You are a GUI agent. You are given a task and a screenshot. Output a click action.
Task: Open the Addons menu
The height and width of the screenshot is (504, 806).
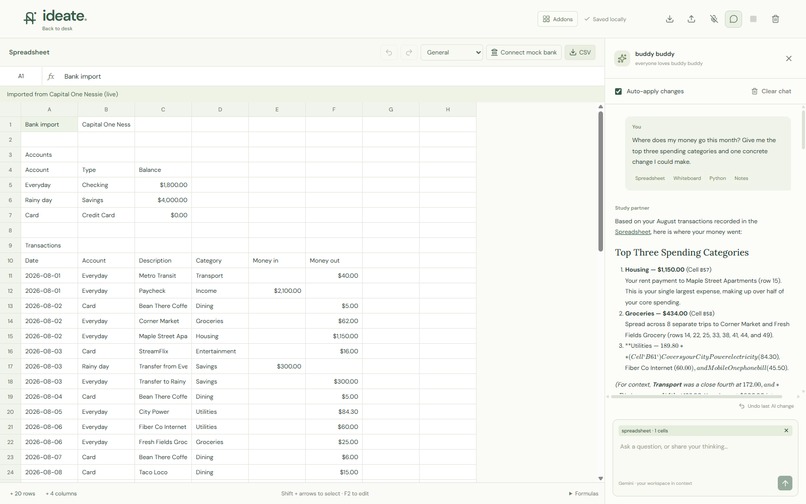[x=557, y=19]
